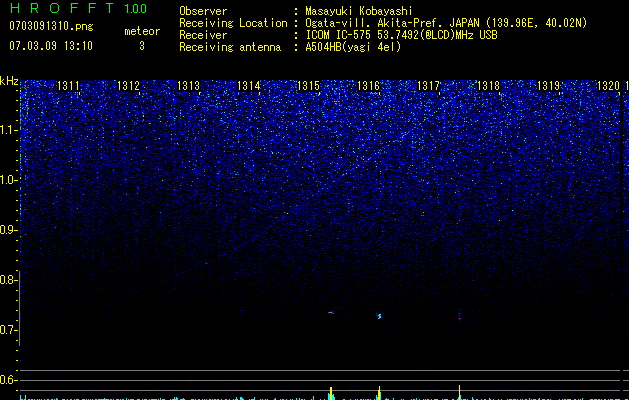Viewport: 629px width, 400px height.
Task: Click the 1317 time marker
Action: point(429,86)
